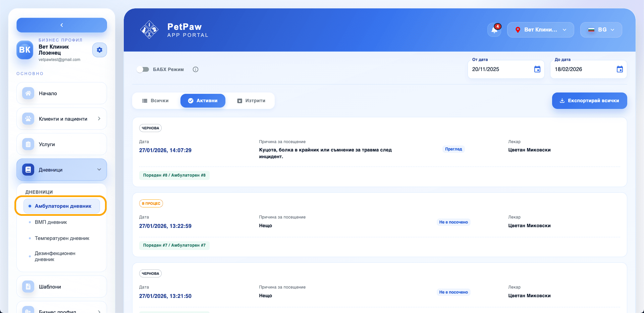Click Нещо reason on the 13:22:59 entry
This screenshot has width=644, height=313.
pyautogui.click(x=265, y=226)
